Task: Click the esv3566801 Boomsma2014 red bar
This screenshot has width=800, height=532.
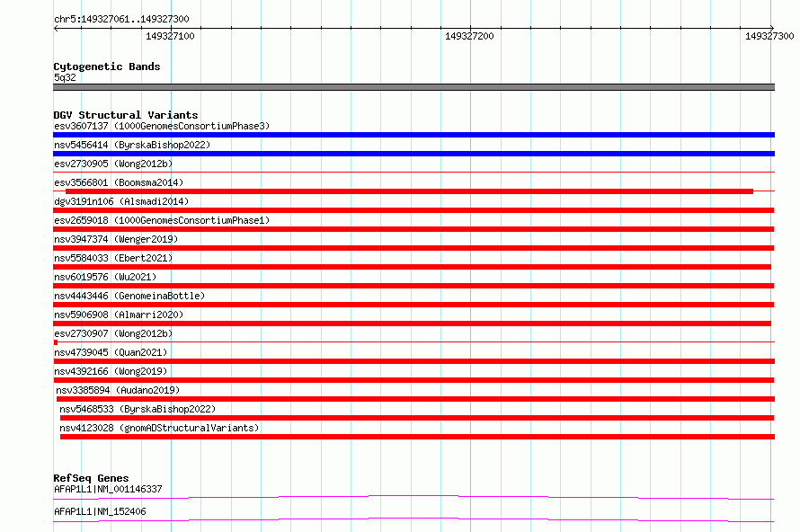Action: pos(409,191)
